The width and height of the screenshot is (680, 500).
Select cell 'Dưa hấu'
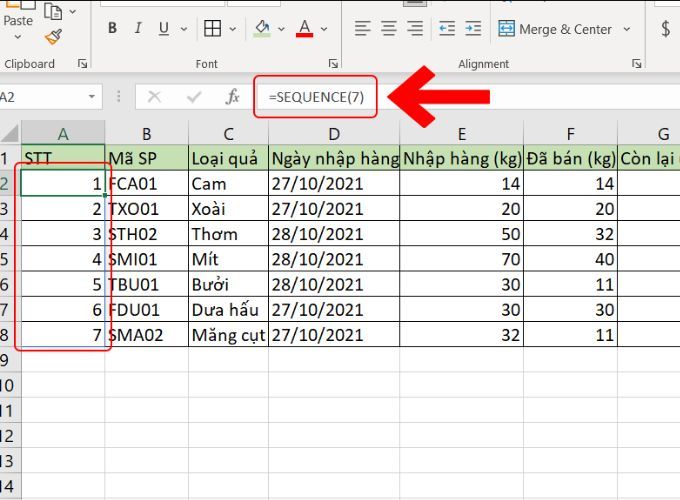(229, 309)
